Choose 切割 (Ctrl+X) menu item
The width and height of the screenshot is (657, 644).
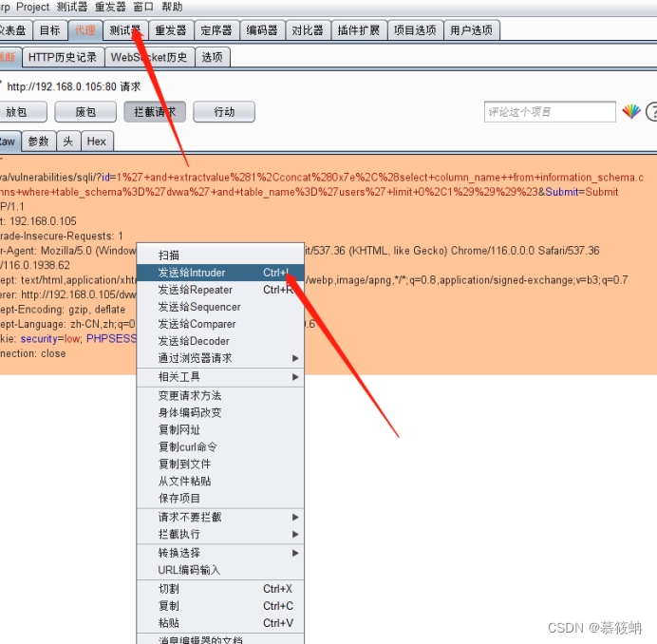click(220, 589)
